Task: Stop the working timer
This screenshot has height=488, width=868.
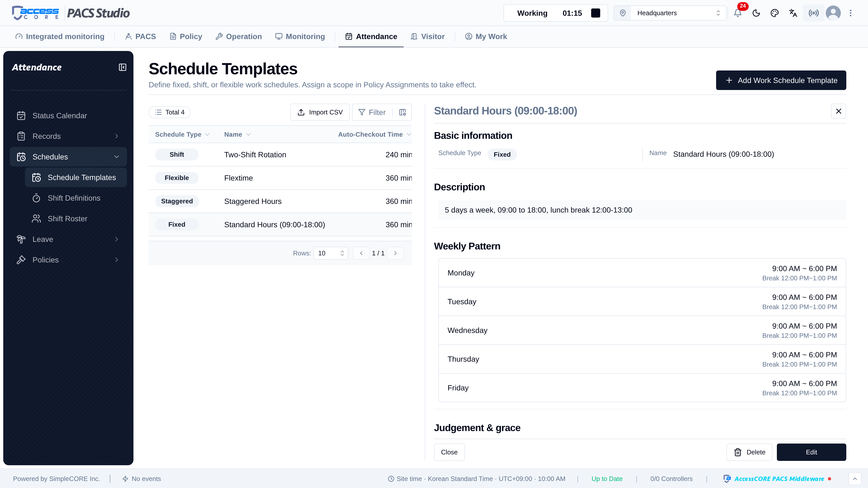Action: [595, 13]
